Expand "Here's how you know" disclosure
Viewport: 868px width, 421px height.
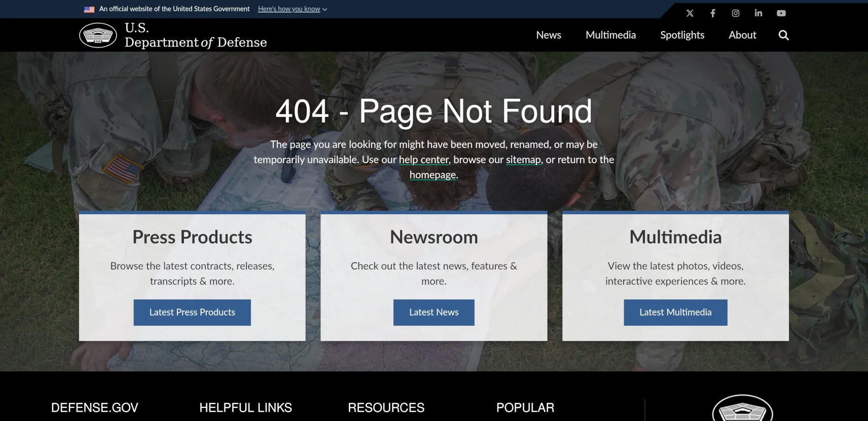(x=293, y=9)
